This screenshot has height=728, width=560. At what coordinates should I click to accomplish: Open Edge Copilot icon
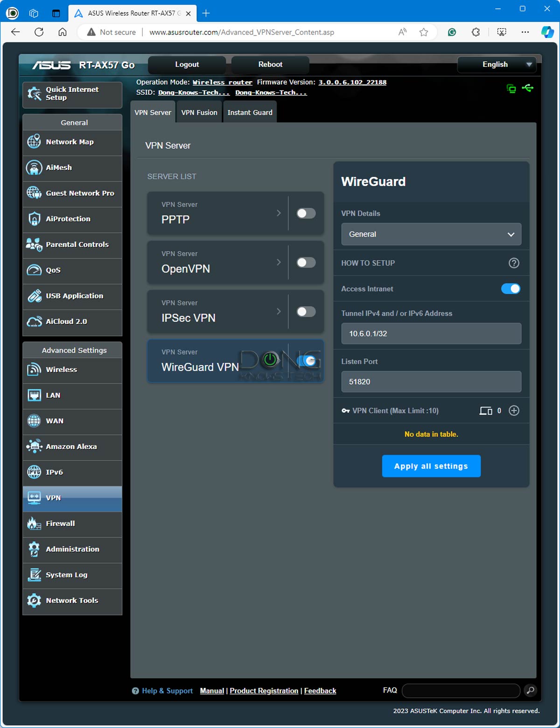(547, 32)
